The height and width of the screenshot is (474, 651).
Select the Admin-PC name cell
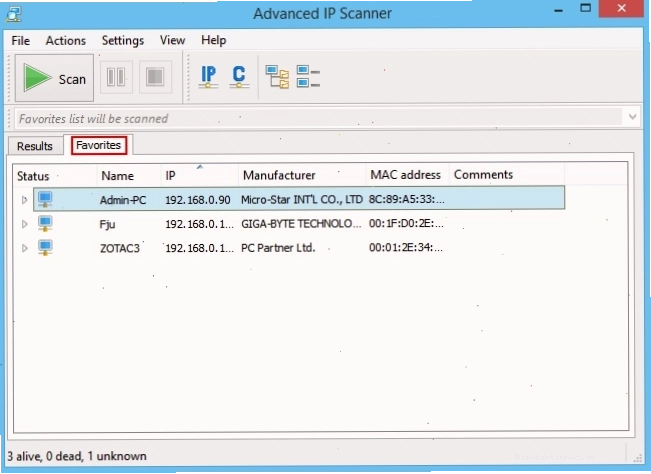coord(123,200)
